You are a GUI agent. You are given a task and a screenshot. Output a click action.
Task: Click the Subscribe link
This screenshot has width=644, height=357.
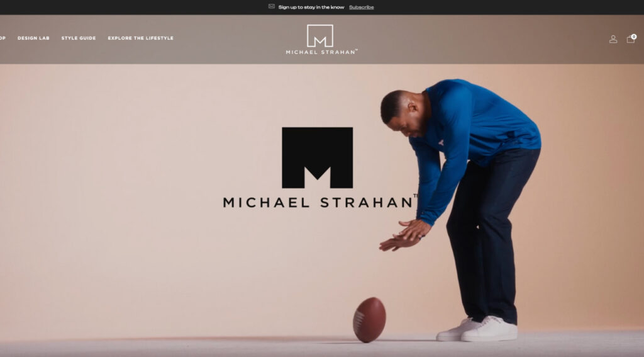[x=362, y=7]
